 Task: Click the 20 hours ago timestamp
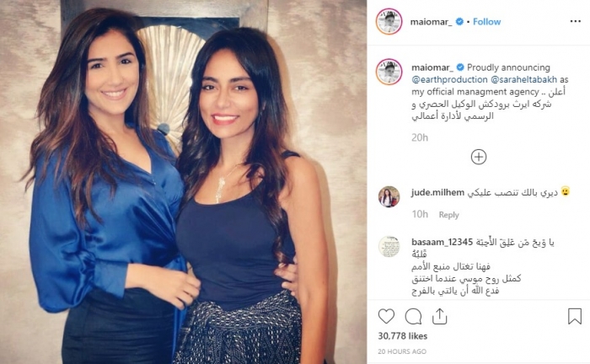(402, 351)
